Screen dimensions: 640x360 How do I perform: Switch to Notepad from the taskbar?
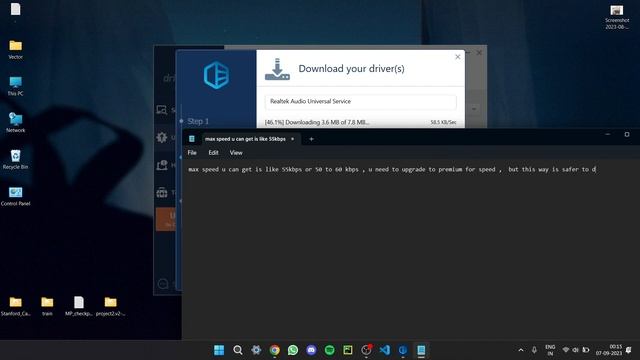[x=421, y=350]
